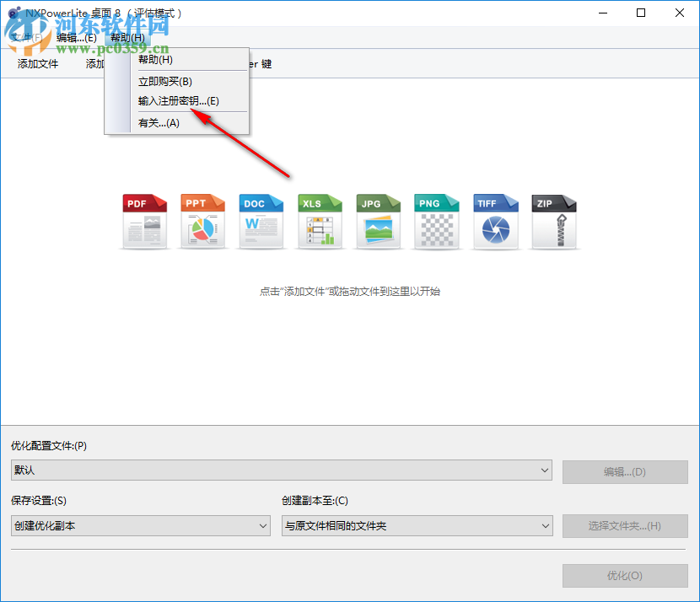Click the PDF file type icon

pos(144,221)
